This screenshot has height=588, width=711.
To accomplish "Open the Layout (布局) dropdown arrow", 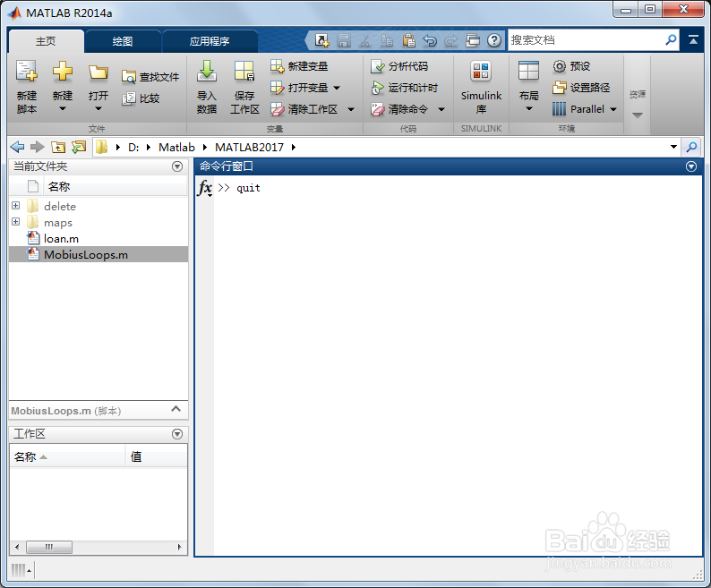I will pos(528,109).
